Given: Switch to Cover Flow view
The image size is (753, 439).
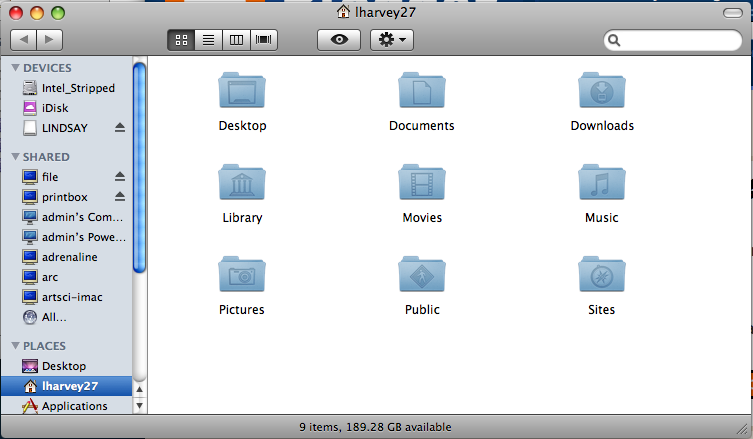Looking at the screenshot, I should (264, 40).
